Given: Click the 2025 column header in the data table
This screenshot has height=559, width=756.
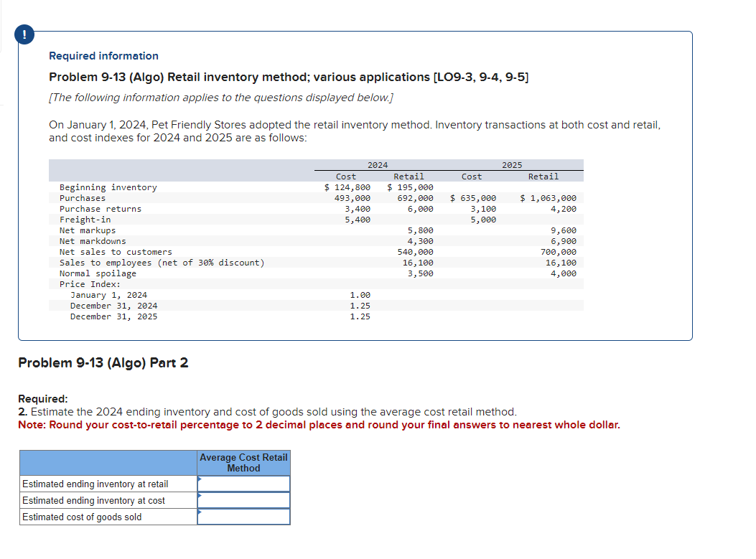Looking at the screenshot, I should point(513,164).
